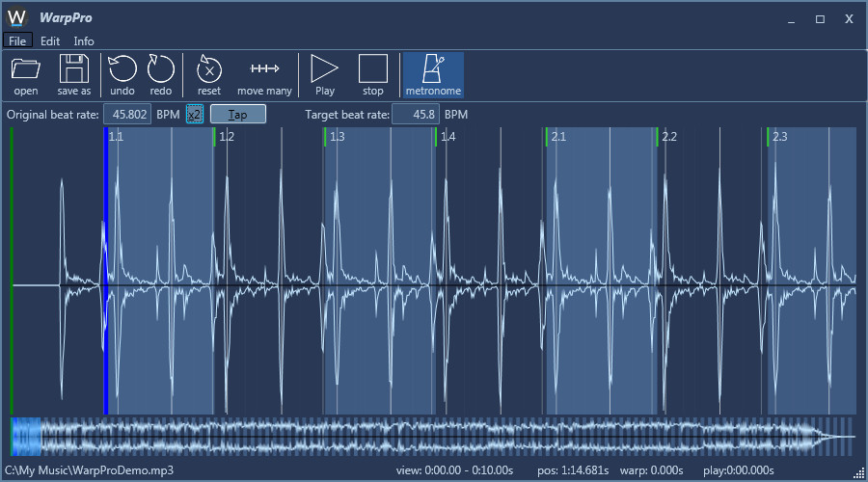This screenshot has height=482, width=868.
Task: Redo the last undone action
Action: [x=160, y=74]
